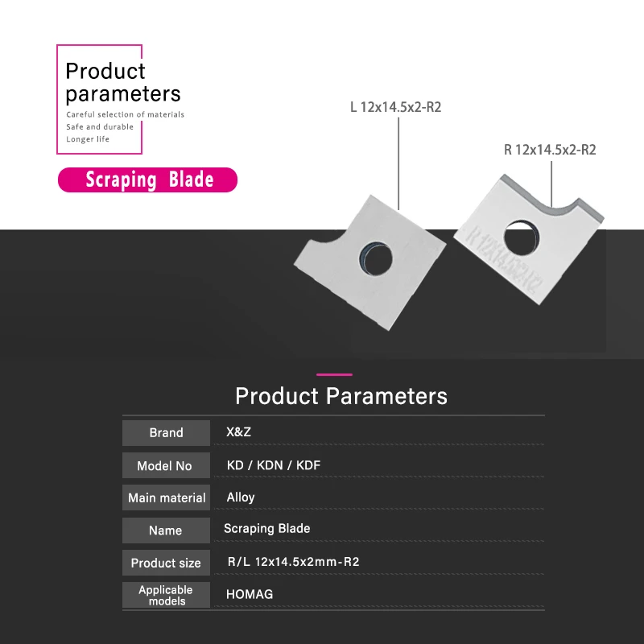Click the Alloy material value
The image size is (644, 644).
[x=241, y=497]
